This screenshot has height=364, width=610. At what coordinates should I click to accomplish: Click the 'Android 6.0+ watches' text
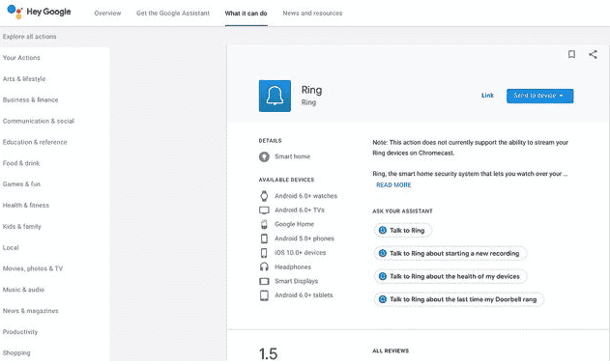(x=305, y=196)
